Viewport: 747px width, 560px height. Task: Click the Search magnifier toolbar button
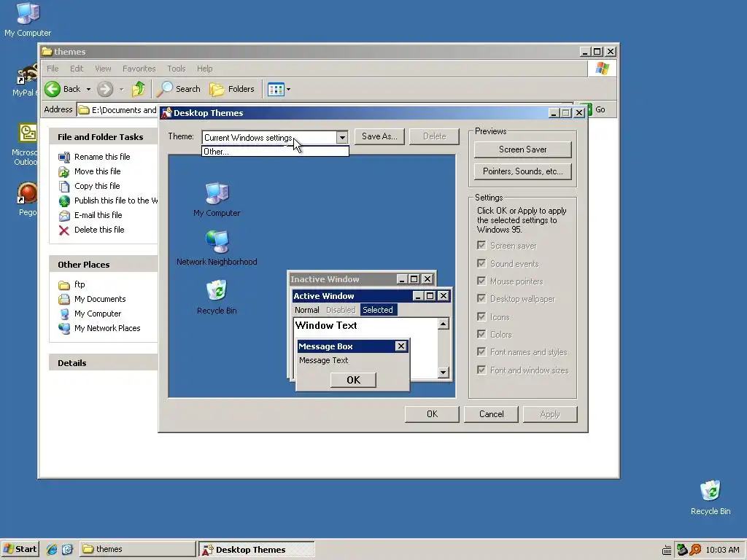(179, 88)
